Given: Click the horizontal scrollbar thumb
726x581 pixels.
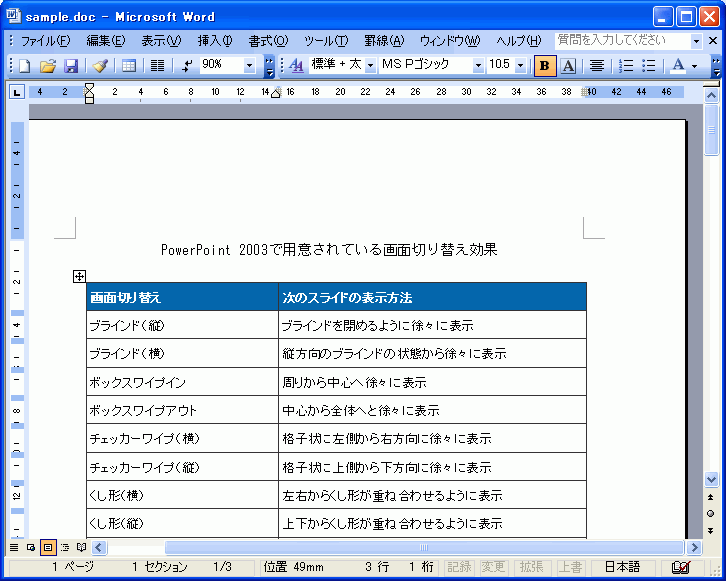Looking at the screenshot, I should [x=424, y=548].
